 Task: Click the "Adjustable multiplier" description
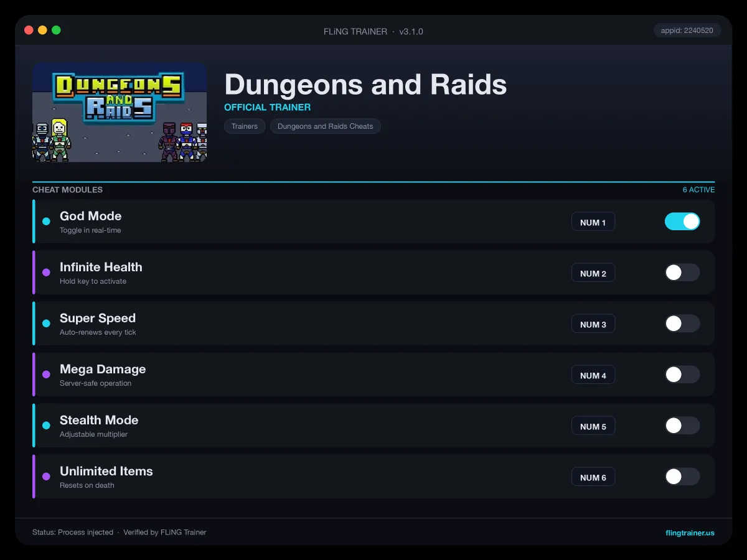click(x=93, y=434)
